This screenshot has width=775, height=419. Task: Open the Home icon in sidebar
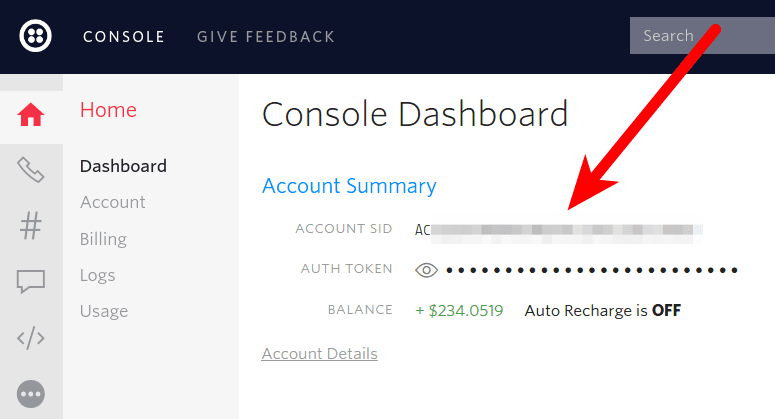point(31,115)
